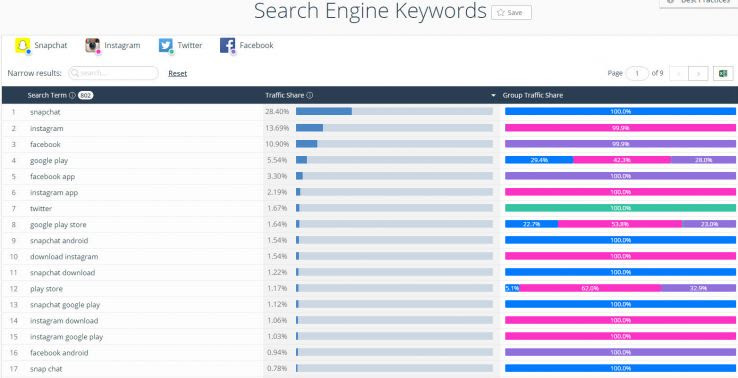Screen dimensions: 738x378
Task: Focus the Narrow results search field
Action: click(113, 73)
